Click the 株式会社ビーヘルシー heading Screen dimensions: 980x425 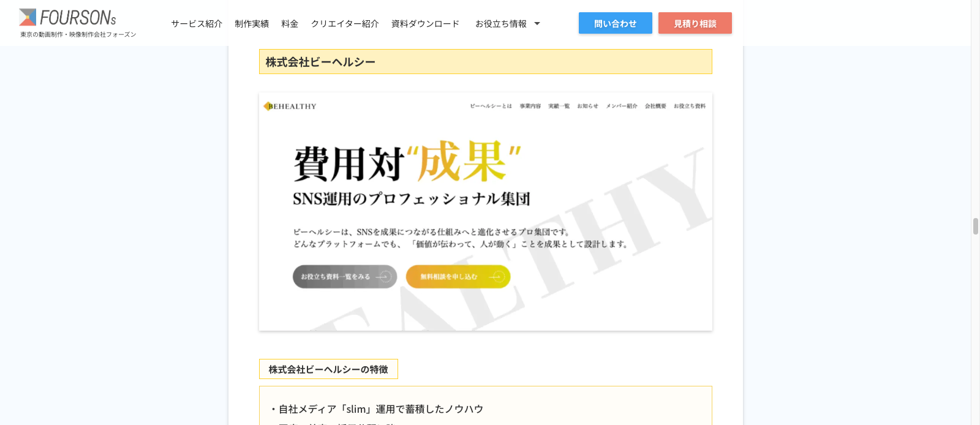(x=486, y=62)
